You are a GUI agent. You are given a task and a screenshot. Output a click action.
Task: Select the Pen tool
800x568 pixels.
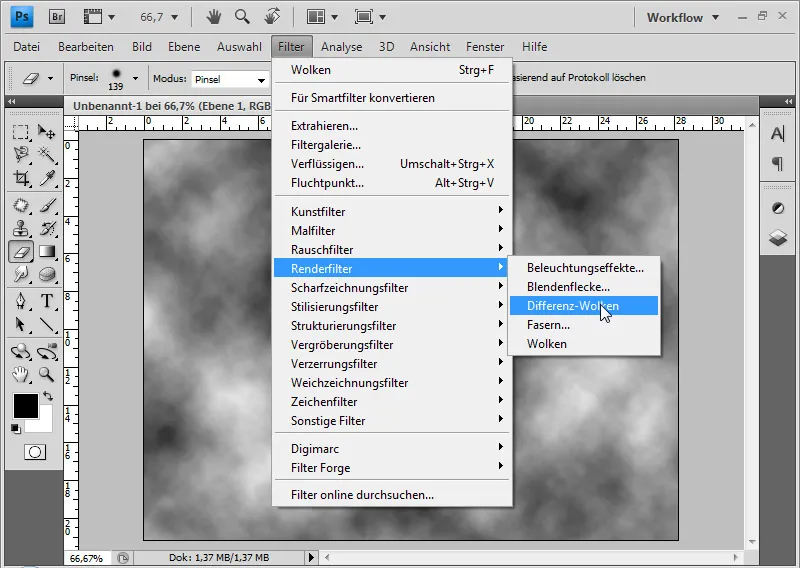[20, 301]
